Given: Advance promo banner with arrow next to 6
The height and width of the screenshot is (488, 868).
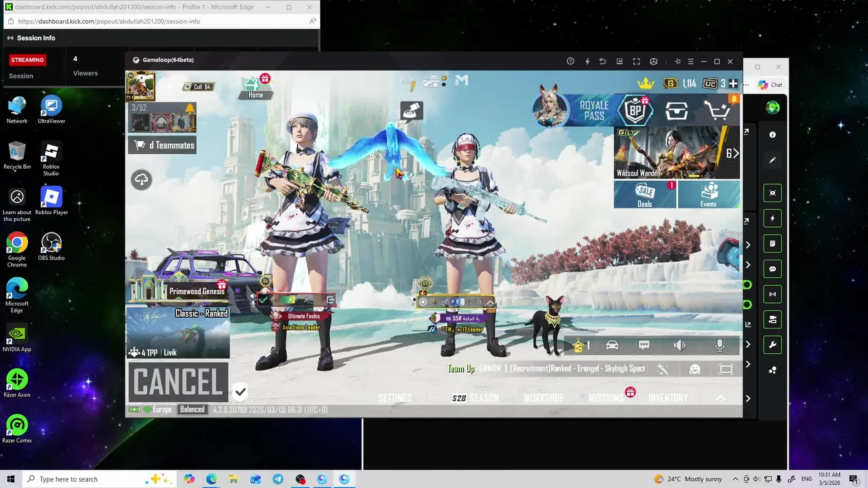Looking at the screenshot, I should tap(736, 153).
